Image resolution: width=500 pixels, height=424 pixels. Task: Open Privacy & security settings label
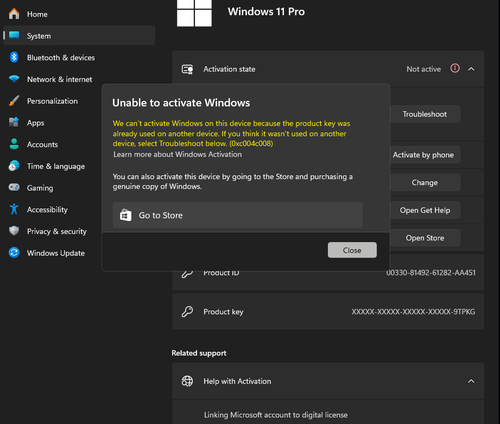(x=57, y=231)
